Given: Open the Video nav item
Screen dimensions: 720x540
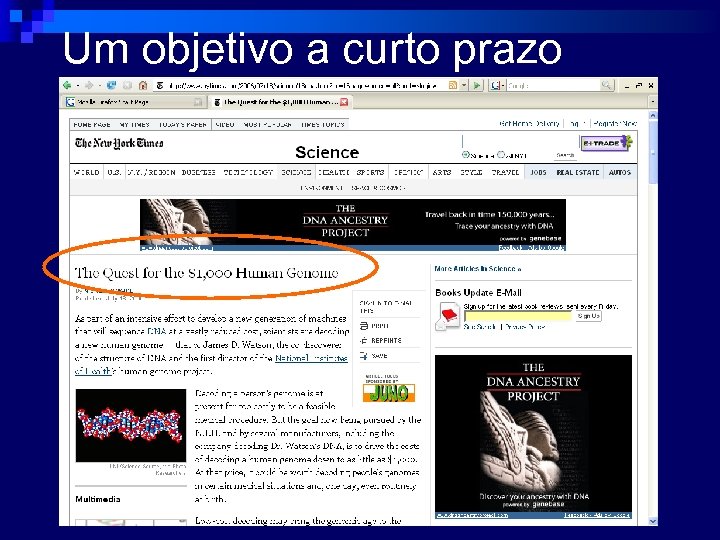Looking at the screenshot, I should (x=225, y=124).
